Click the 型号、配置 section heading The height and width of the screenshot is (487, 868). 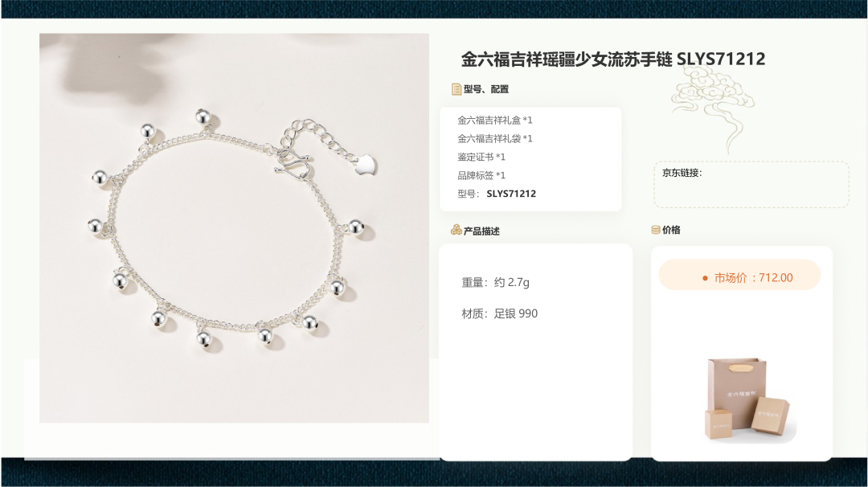[485, 89]
